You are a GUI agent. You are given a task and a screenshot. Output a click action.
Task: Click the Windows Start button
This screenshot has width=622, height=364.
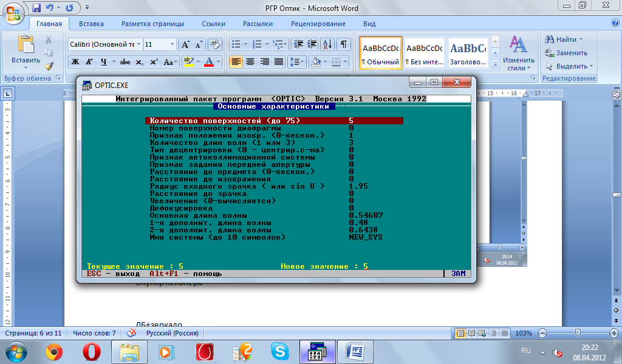click(x=16, y=352)
